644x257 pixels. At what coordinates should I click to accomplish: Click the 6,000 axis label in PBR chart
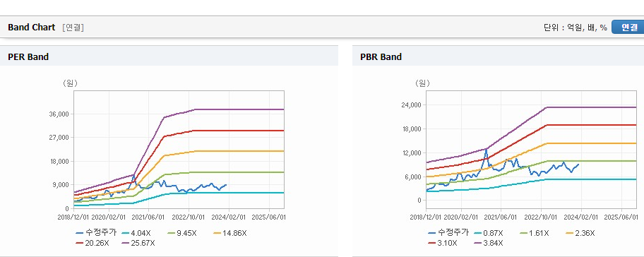coord(413,177)
